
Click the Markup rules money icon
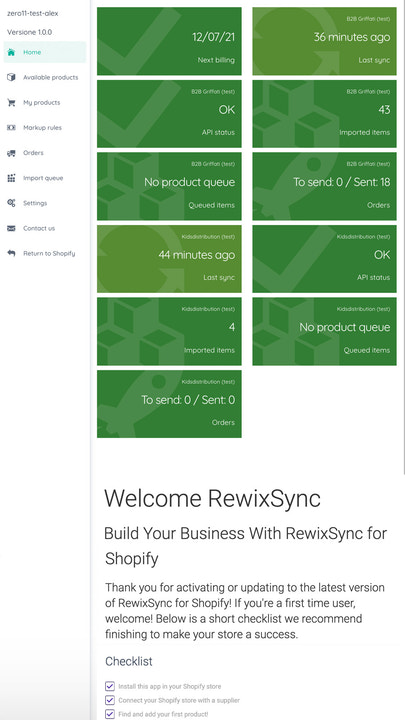point(11,128)
